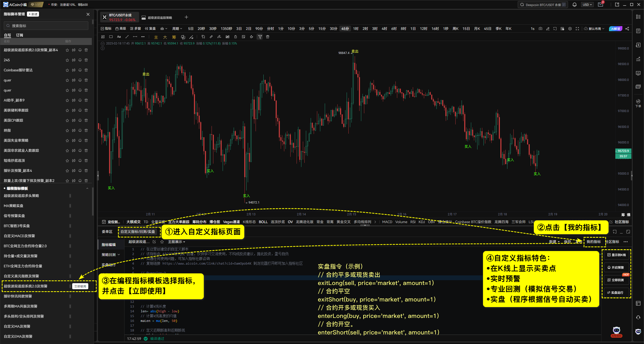Click the 下单 order icon in right sidebar

coord(638,103)
